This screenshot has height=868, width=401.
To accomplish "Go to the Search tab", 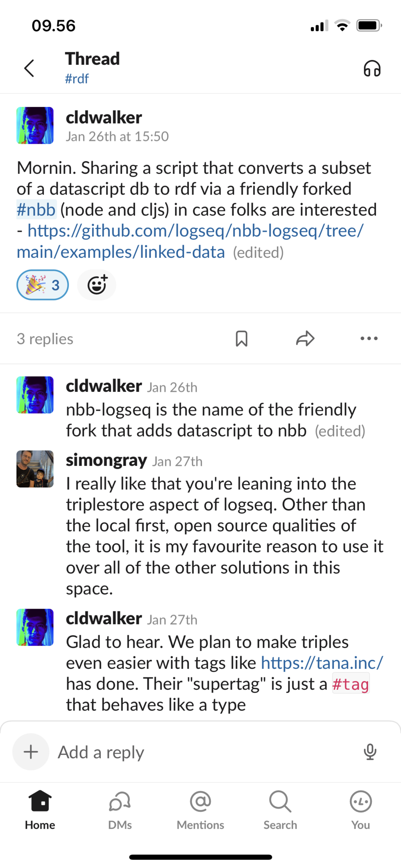I will [x=280, y=810].
